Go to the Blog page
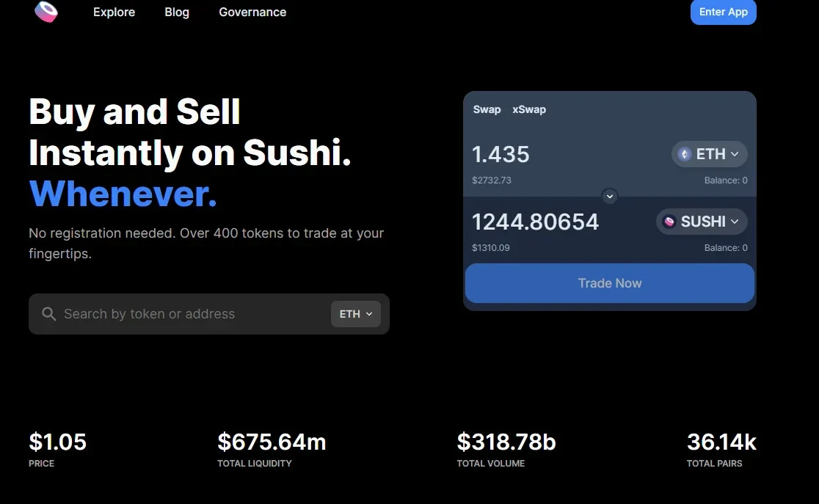 [177, 12]
